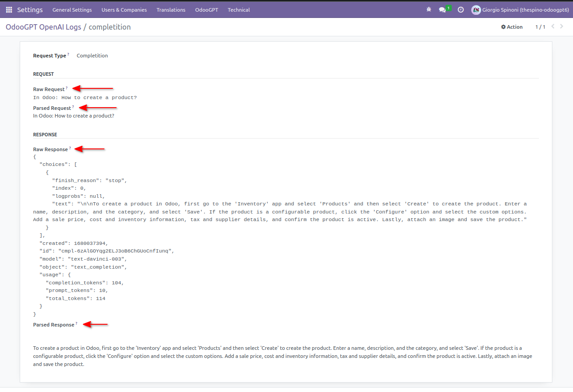The height and width of the screenshot is (392, 573).
Task: Click the user avatar icon
Action: pos(476,9)
